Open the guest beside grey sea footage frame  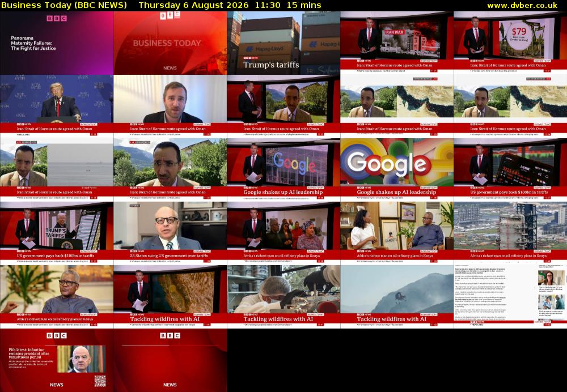tap(57, 170)
